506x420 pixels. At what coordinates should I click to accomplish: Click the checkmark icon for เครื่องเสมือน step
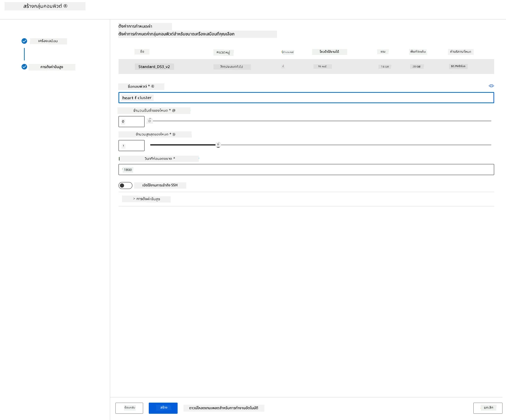(24, 41)
